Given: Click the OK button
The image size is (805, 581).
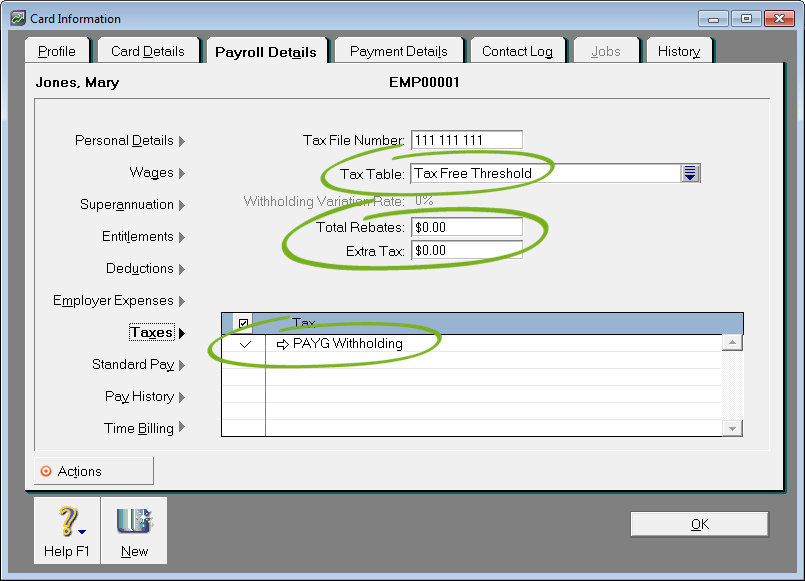Looking at the screenshot, I should pyautogui.click(x=698, y=523).
